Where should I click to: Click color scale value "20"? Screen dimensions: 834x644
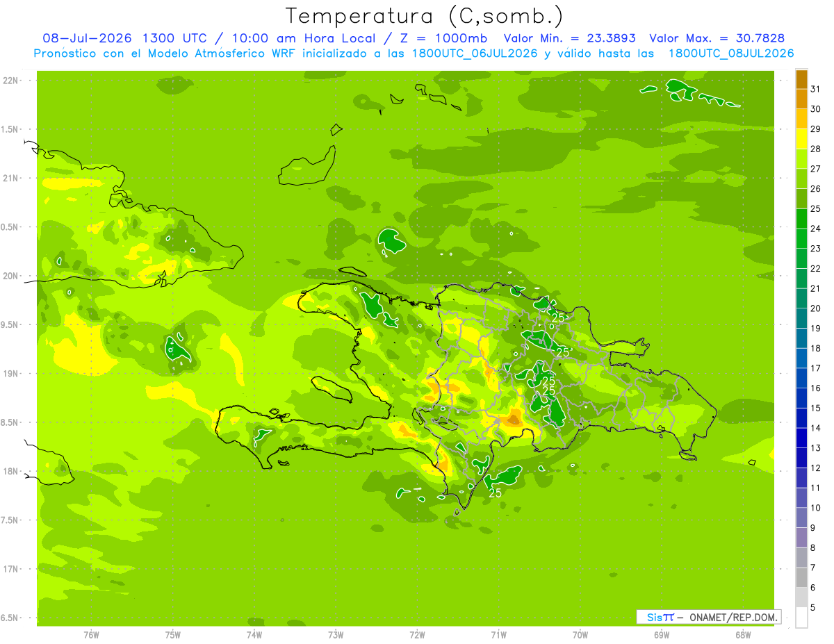[x=817, y=308]
